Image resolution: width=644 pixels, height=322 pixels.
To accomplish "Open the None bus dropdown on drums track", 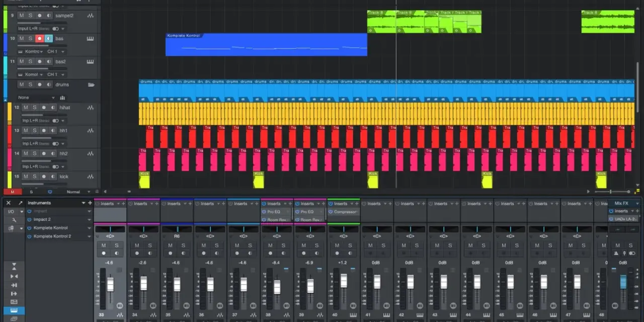I will 36,98.
